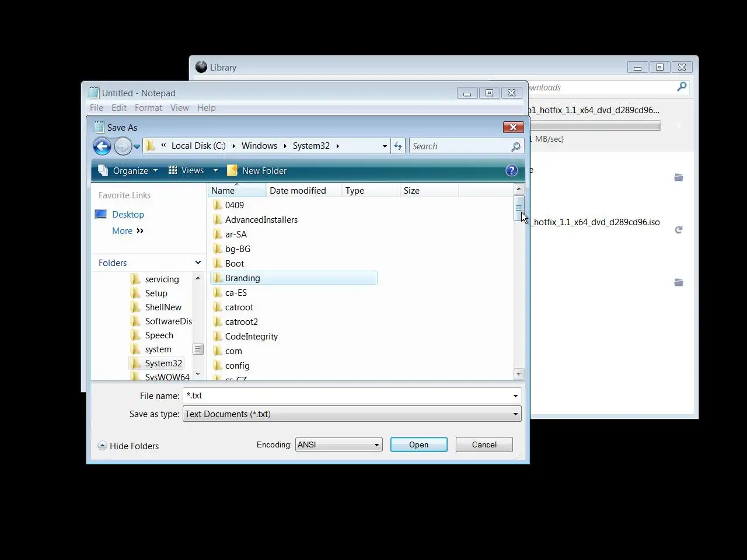747x560 pixels.
Task: Click the refresh icon beside address bar
Action: 398,146
